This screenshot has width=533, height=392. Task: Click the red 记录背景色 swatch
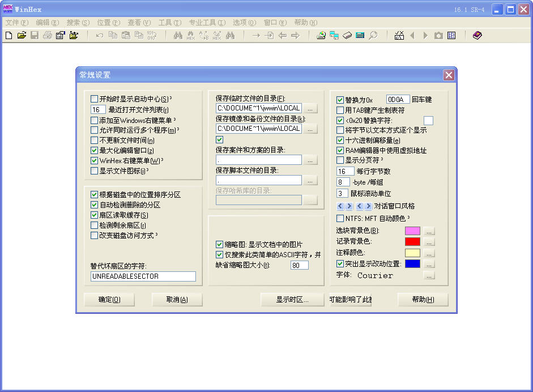pyautogui.click(x=413, y=242)
